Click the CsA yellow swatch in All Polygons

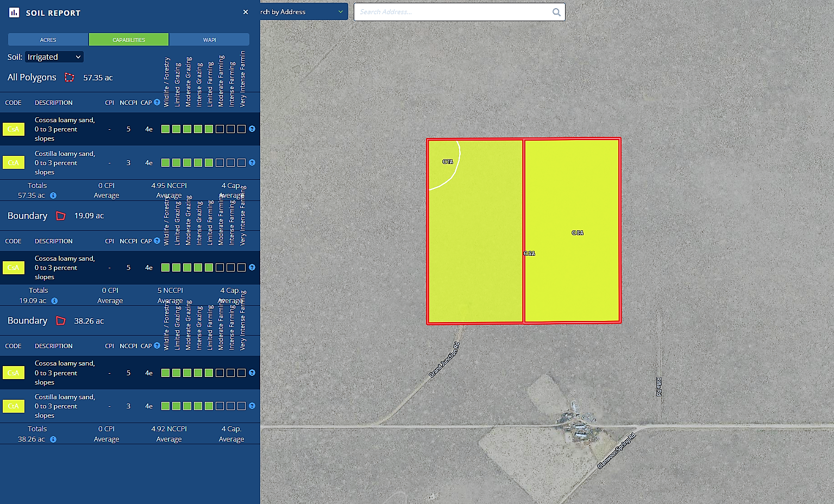coord(14,129)
